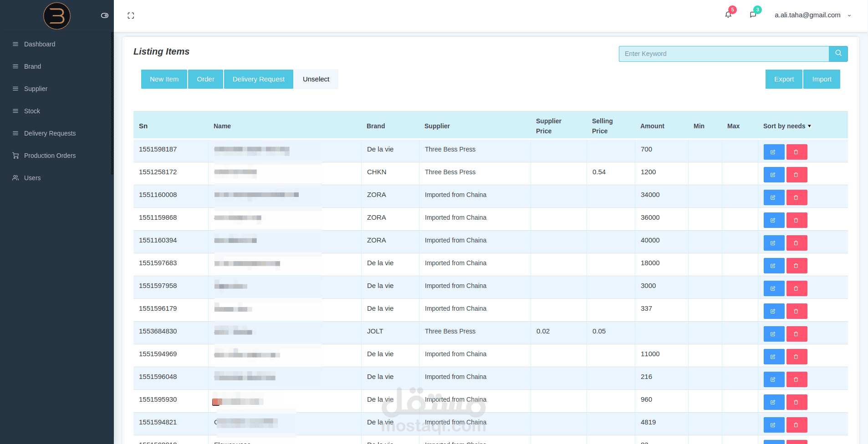Edit item 1551598187 with blue pencil icon
This screenshot has height=444, width=868.
click(774, 152)
